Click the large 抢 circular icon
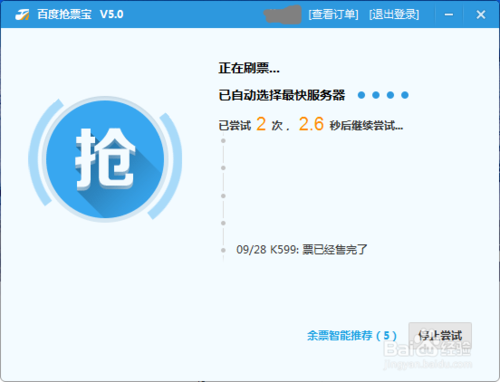 point(105,159)
